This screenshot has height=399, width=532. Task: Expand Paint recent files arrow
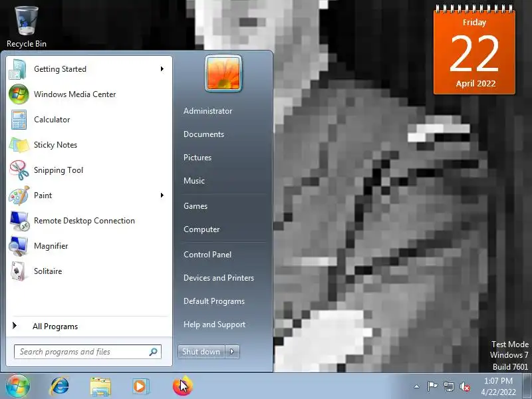point(162,196)
